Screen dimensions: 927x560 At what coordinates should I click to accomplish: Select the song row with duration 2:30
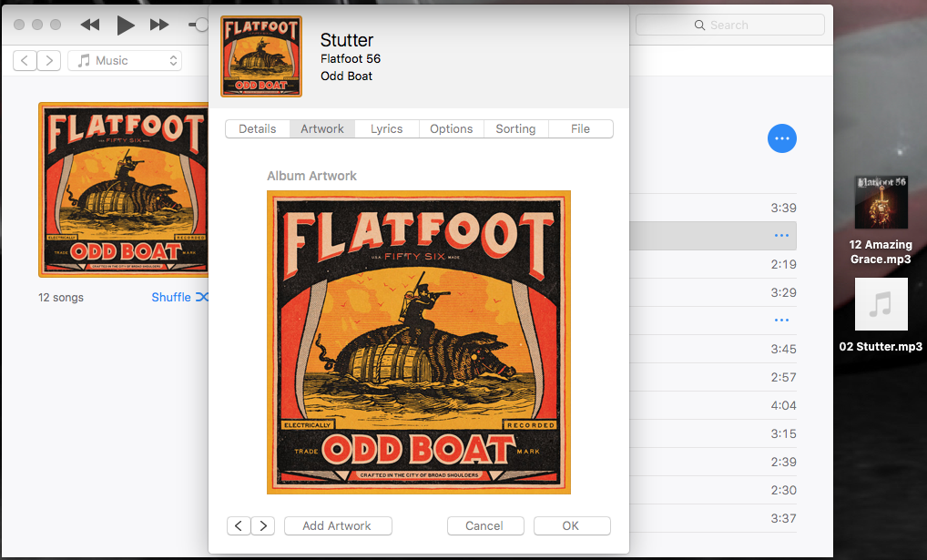(x=713, y=490)
